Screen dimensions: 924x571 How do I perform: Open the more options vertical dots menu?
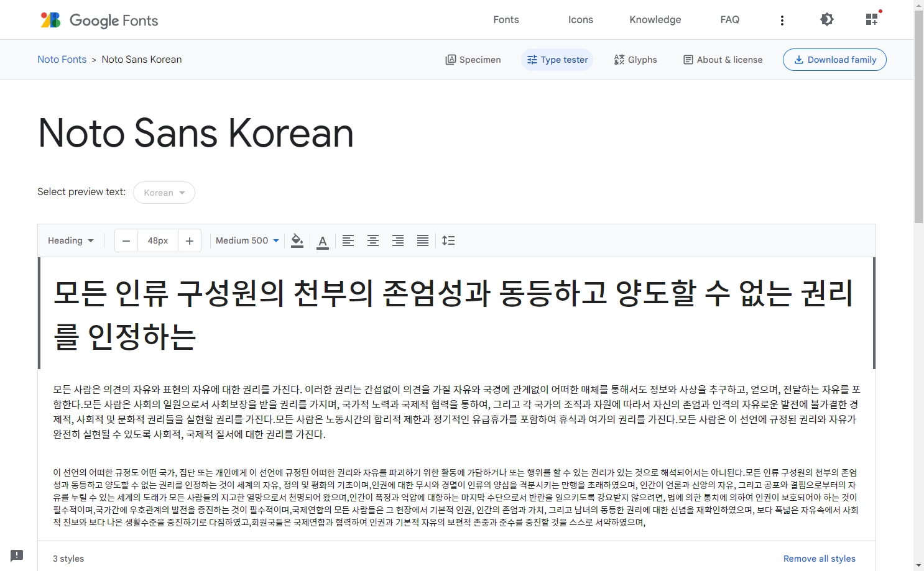(x=782, y=20)
